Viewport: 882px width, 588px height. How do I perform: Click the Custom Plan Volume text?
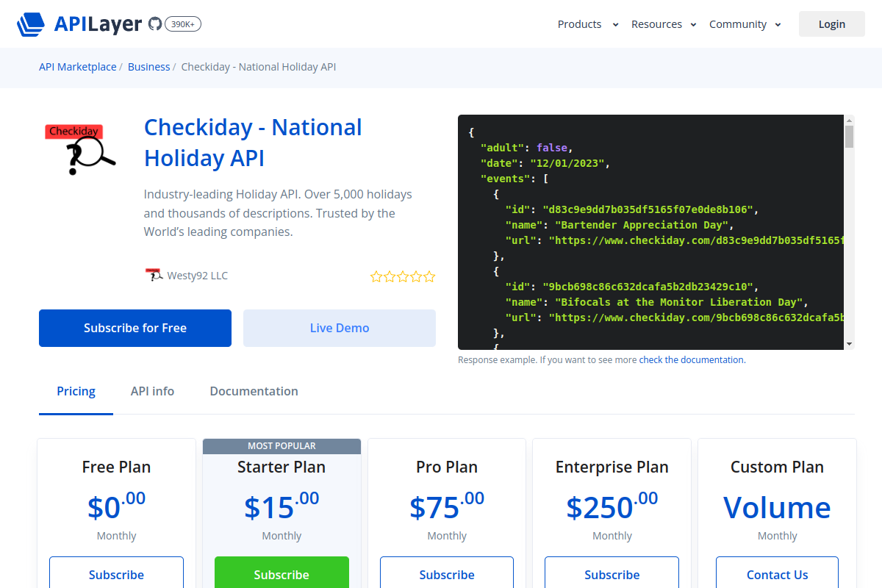778,508
